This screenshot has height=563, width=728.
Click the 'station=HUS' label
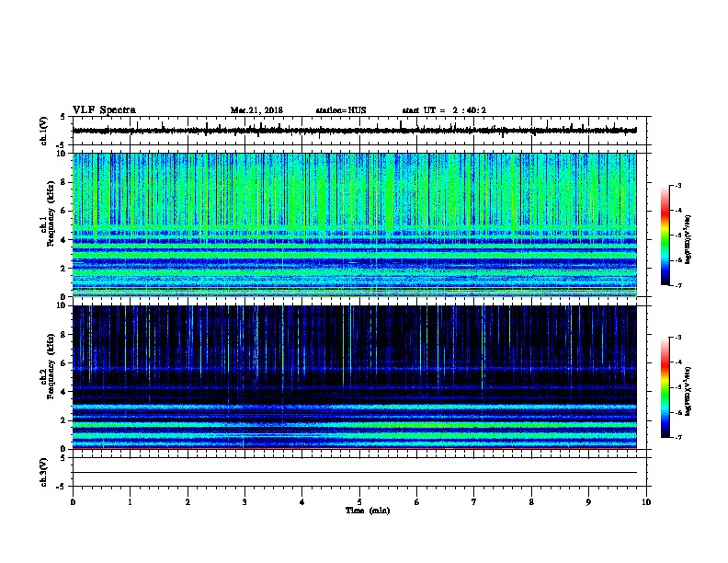(341, 110)
